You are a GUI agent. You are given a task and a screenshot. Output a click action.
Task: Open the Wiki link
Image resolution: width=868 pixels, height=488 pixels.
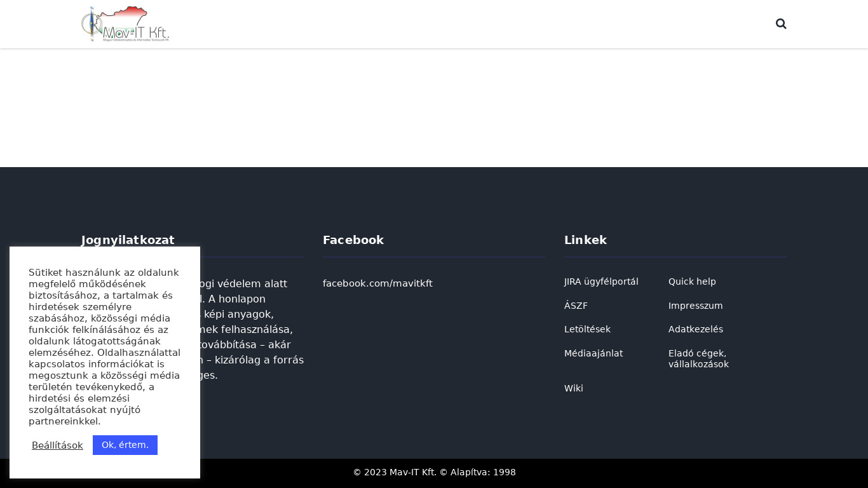click(573, 388)
